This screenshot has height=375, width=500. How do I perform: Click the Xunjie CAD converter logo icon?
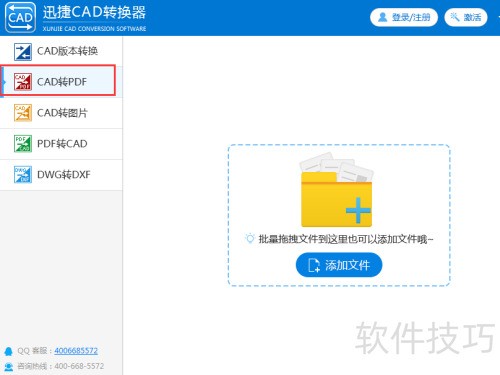20,17
